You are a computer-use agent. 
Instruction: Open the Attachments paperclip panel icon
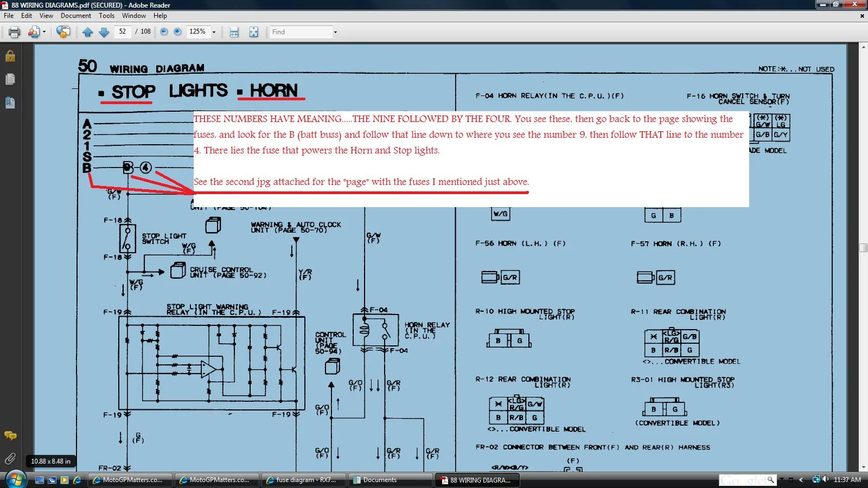[x=10, y=459]
